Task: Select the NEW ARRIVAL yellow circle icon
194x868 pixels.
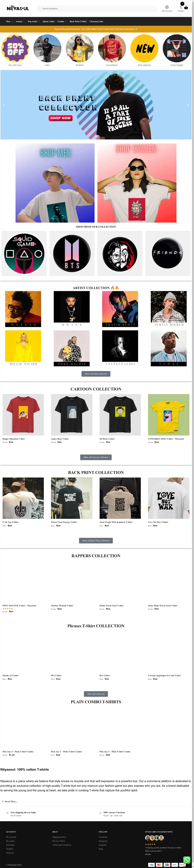Action: click(144, 48)
